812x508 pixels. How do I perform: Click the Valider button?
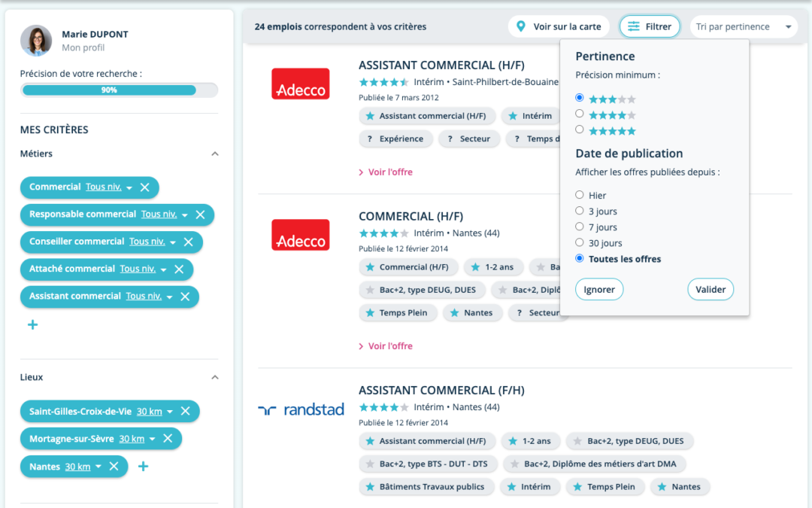(x=710, y=290)
